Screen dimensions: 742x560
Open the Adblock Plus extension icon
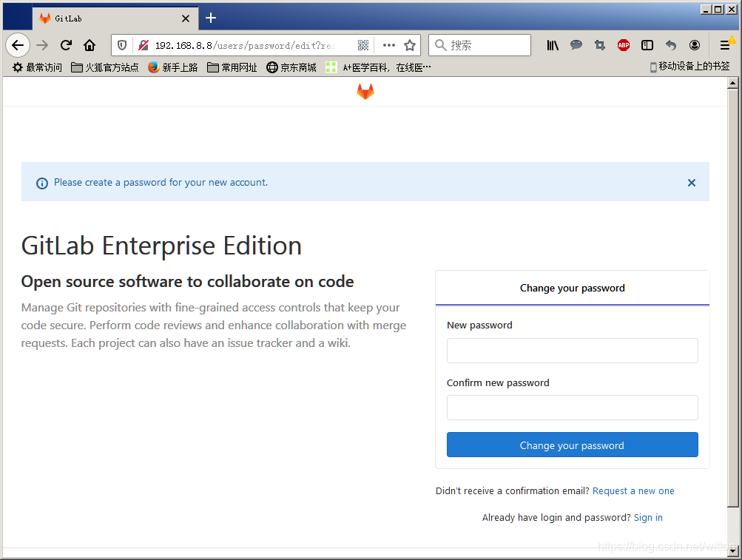[623, 45]
